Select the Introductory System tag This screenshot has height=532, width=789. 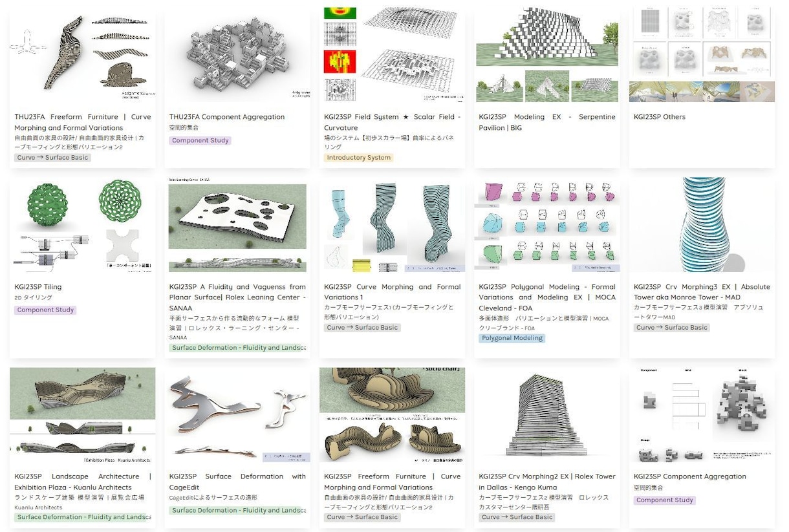(x=358, y=158)
